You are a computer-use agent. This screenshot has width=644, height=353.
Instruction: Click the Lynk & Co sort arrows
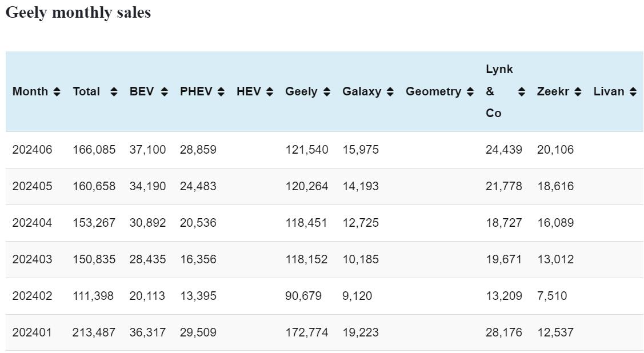point(521,91)
